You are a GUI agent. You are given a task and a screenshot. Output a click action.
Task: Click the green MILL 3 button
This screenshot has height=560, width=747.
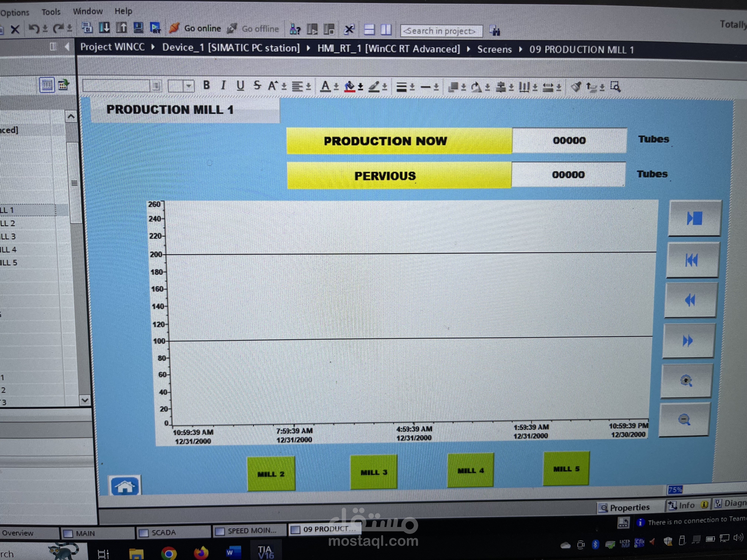(x=374, y=472)
